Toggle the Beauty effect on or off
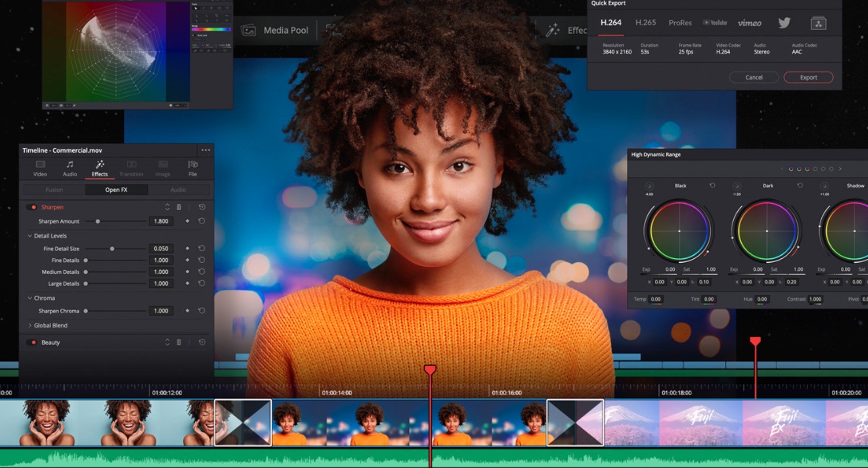This screenshot has width=868, height=468. tap(33, 343)
